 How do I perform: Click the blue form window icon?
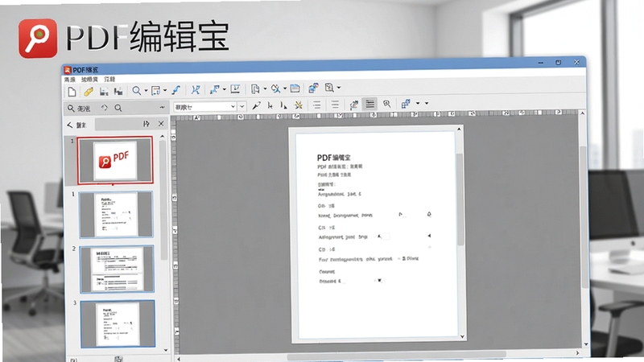295,88
